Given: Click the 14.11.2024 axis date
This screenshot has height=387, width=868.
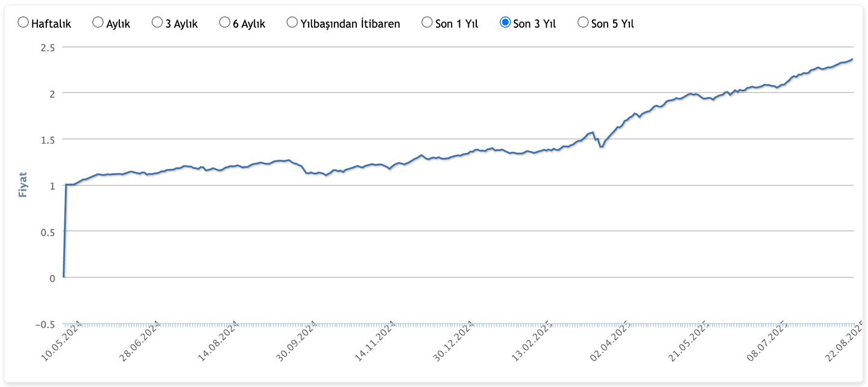Looking at the screenshot, I should (x=375, y=341).
